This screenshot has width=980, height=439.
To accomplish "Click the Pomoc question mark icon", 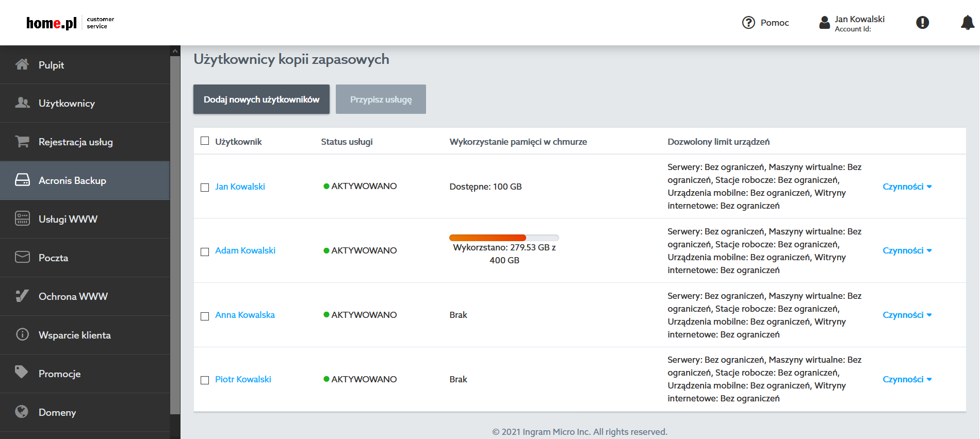I will [x=748, y=23].
